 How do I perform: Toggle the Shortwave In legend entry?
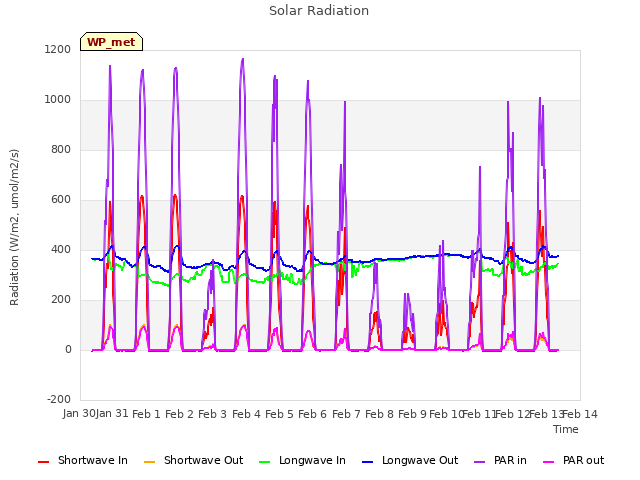83,460
